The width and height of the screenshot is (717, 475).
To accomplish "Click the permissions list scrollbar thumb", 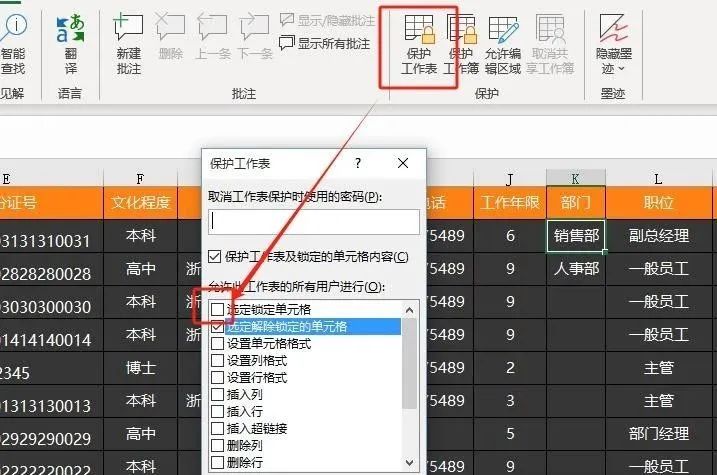I will (410, 363).
